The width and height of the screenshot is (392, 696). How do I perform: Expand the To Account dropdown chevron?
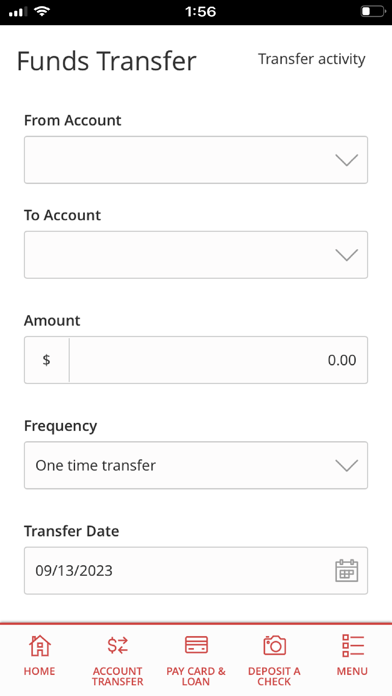point(346,255)
